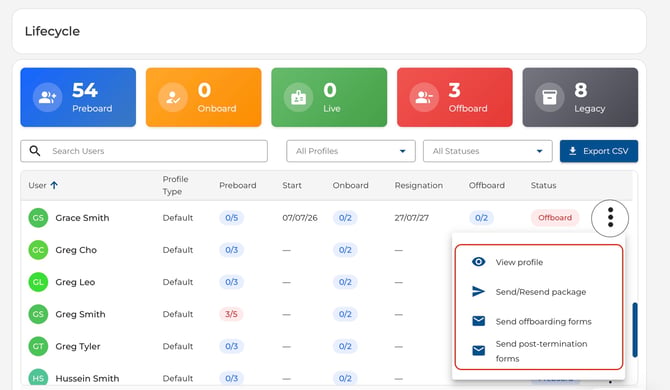Click the eye icon for View profile
The height and width of the screenshot is (390, 670).
click(479, 262)
